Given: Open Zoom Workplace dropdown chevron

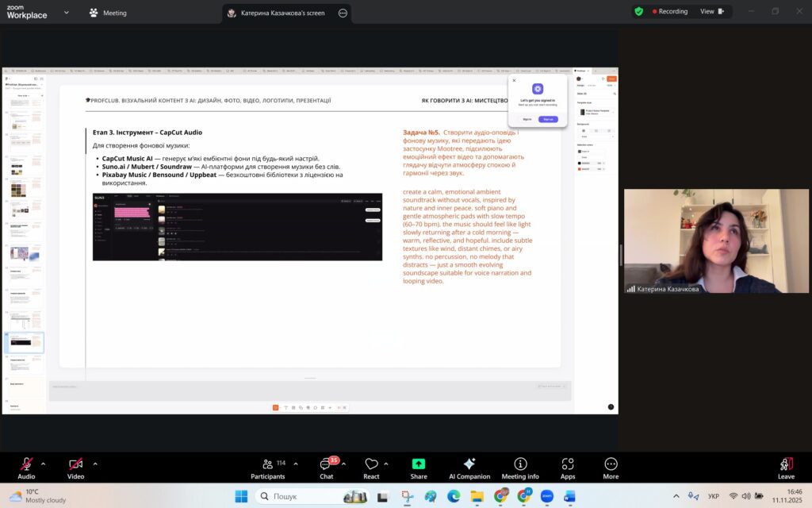Looking at the screenshot, I should tap(66, 13).
